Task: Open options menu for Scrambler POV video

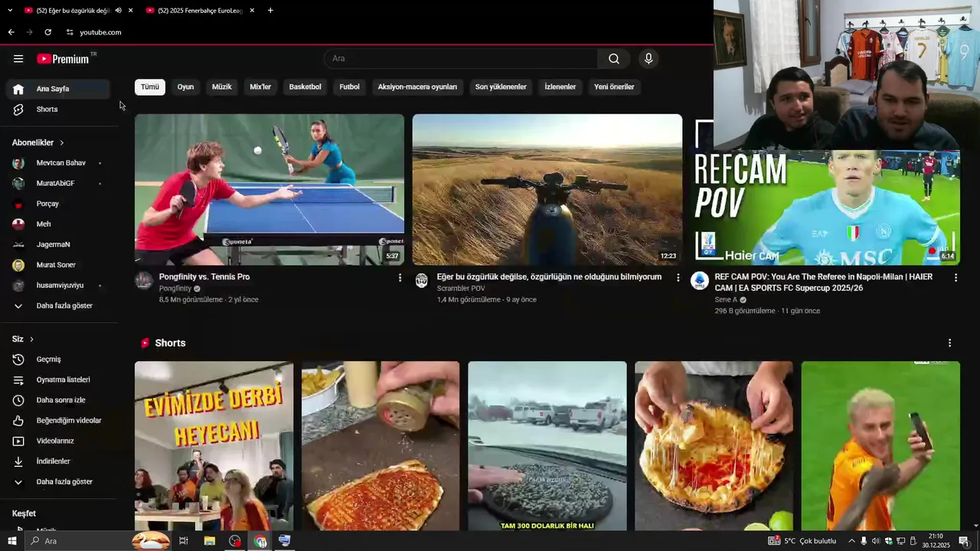Action: coord(678,278)
